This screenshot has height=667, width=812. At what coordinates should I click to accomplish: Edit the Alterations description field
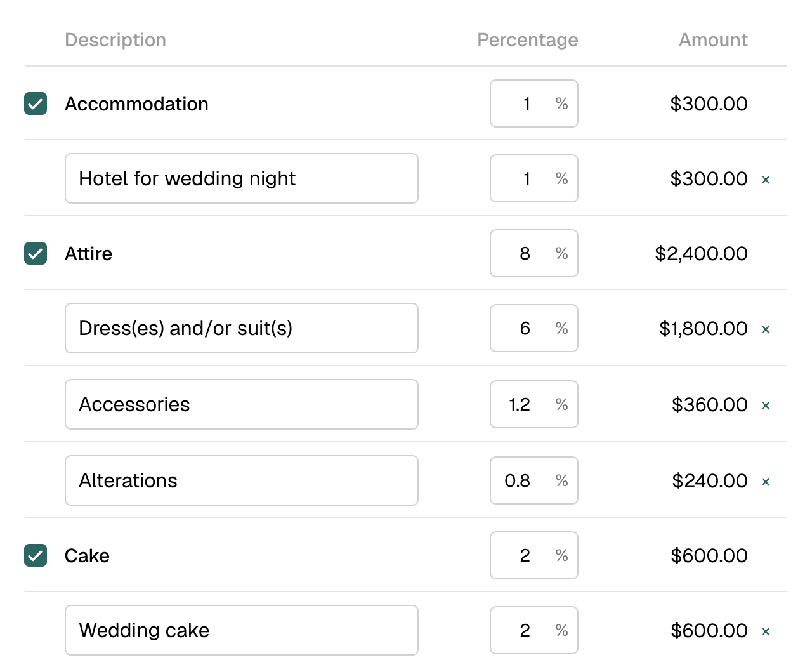[x=242, y=480]
